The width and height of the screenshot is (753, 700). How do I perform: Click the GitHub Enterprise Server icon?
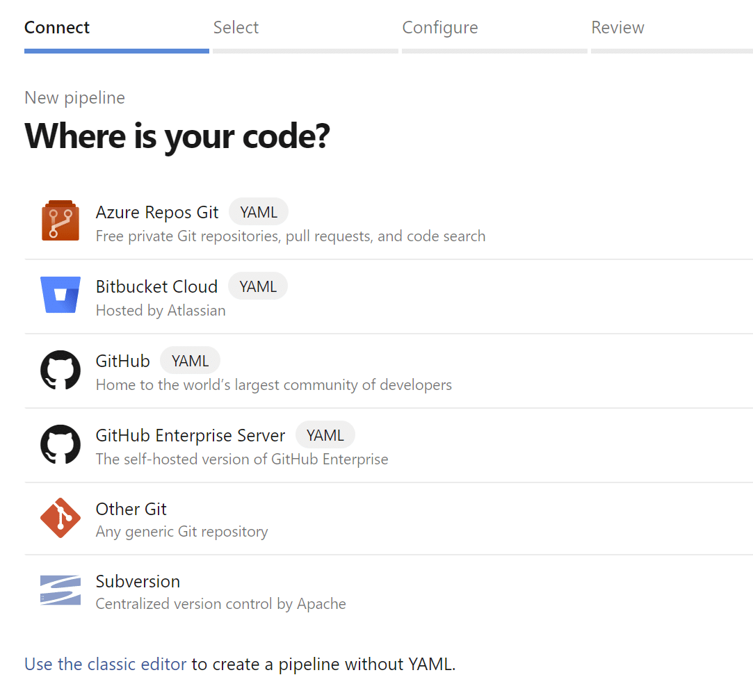click(x=60, y=444)
